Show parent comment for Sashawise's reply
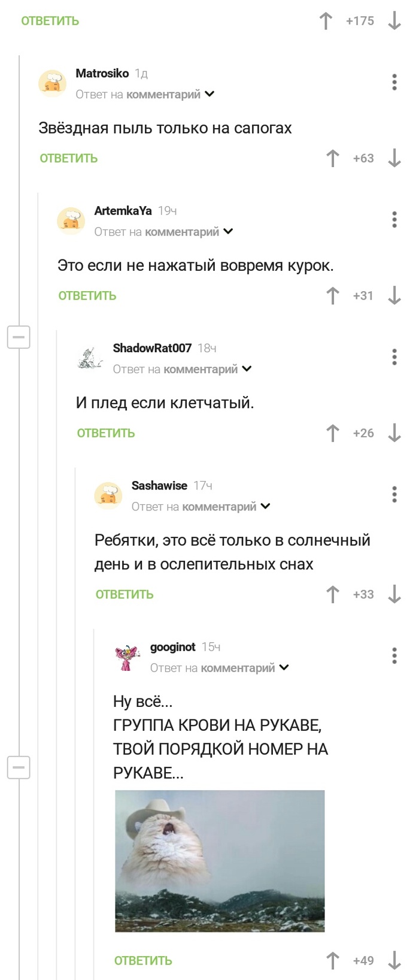The height and width of the screenshot is (980, 419). [x=265, y=507]
